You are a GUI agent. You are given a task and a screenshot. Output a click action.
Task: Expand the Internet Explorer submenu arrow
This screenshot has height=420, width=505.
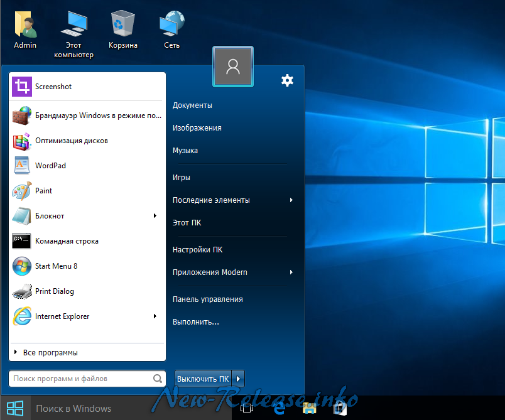(155, 316)
